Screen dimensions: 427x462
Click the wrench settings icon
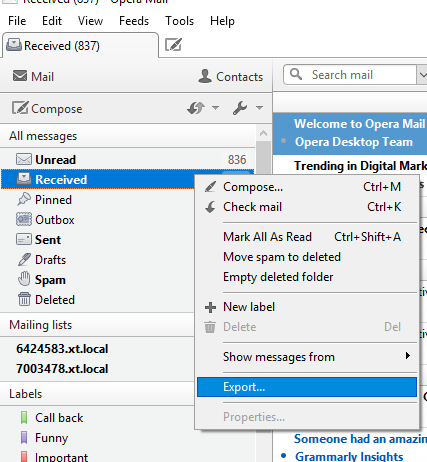coord(240,108)
